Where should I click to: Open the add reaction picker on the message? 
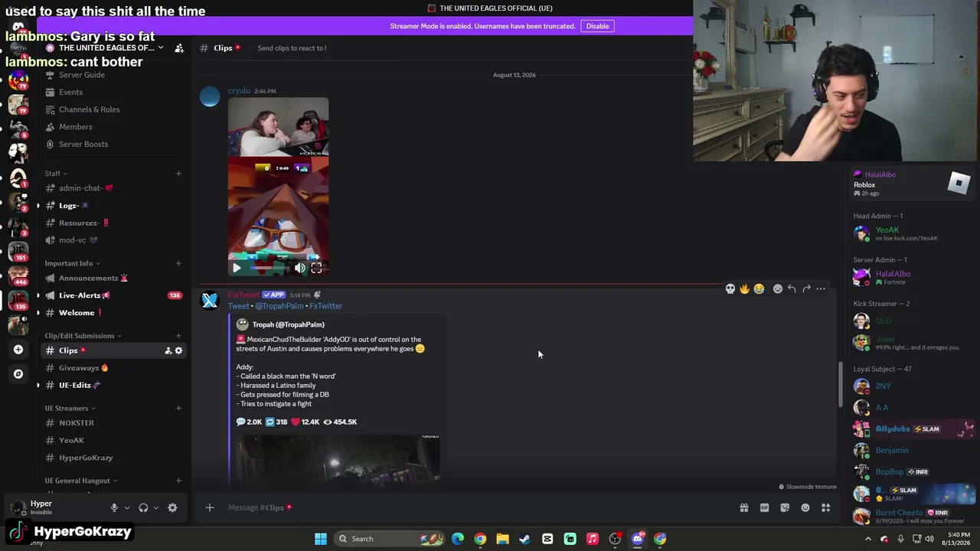pos(777,289)
